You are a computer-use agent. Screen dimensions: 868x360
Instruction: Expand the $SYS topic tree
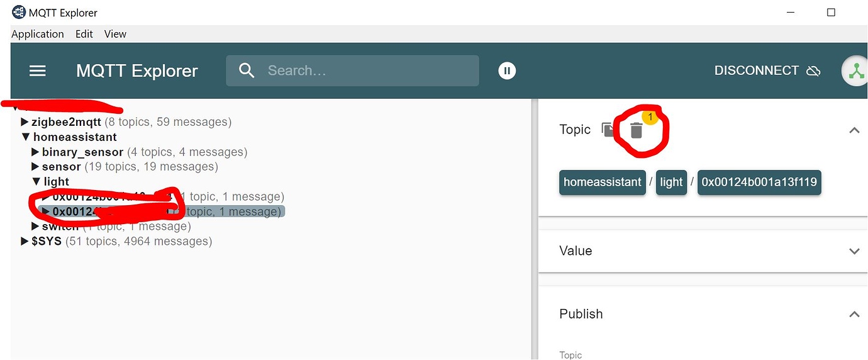click(25, 242)
